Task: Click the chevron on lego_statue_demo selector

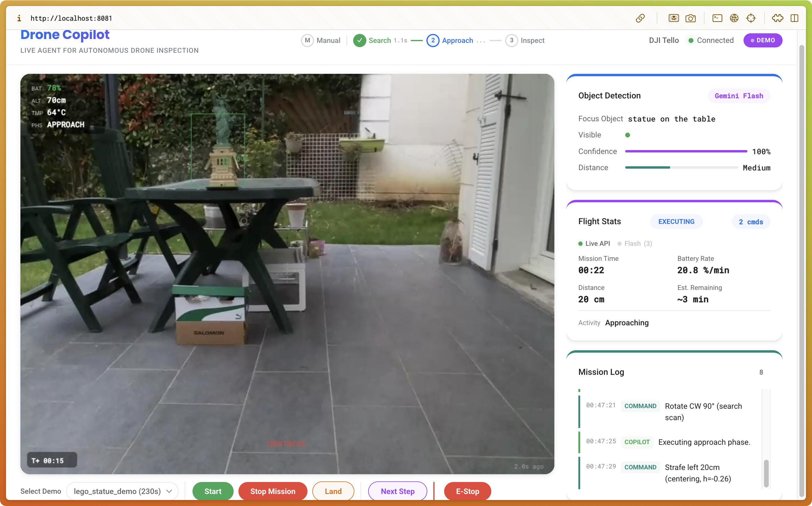Action: (169, 491)
